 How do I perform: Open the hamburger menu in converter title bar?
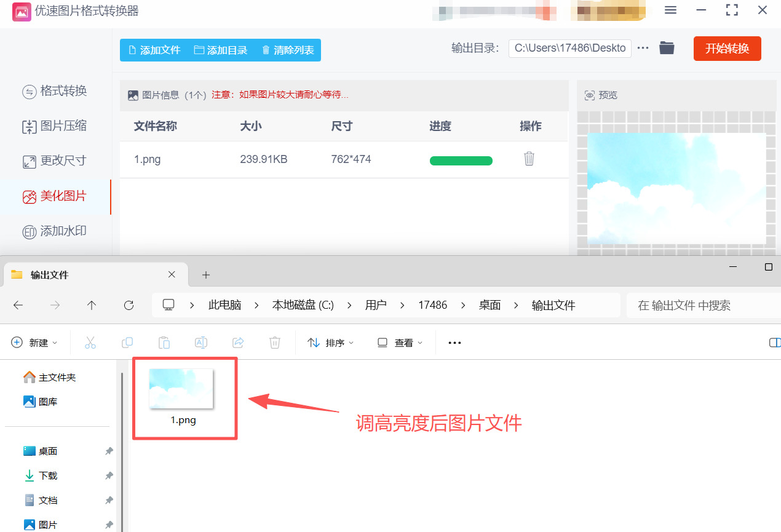point(671,10)
